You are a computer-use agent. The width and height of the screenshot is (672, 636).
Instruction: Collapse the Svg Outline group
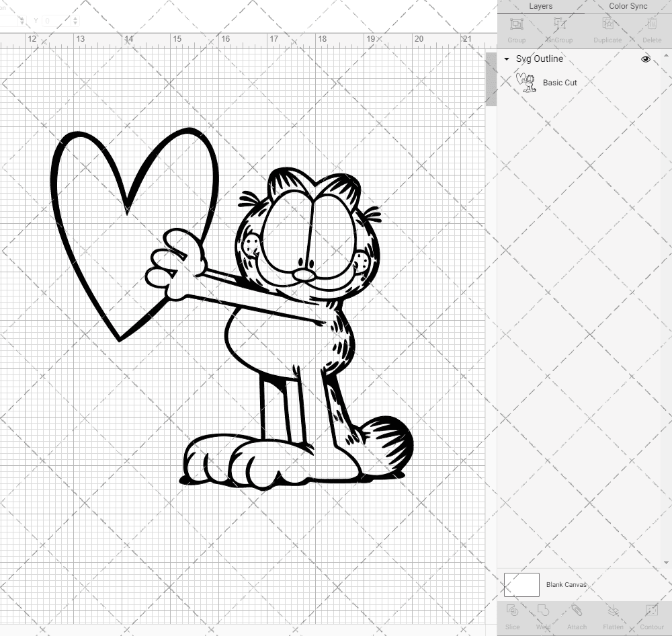506,59
